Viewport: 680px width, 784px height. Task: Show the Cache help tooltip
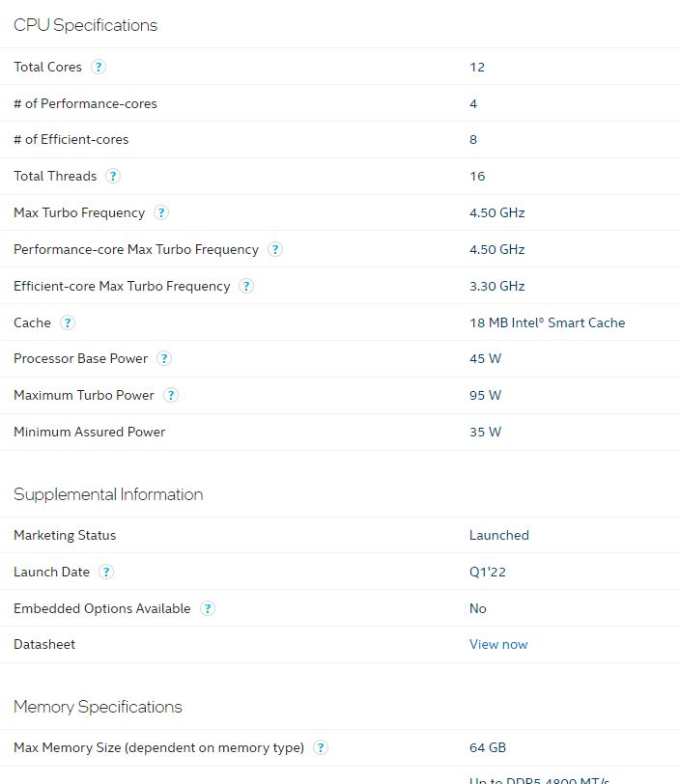68,322
